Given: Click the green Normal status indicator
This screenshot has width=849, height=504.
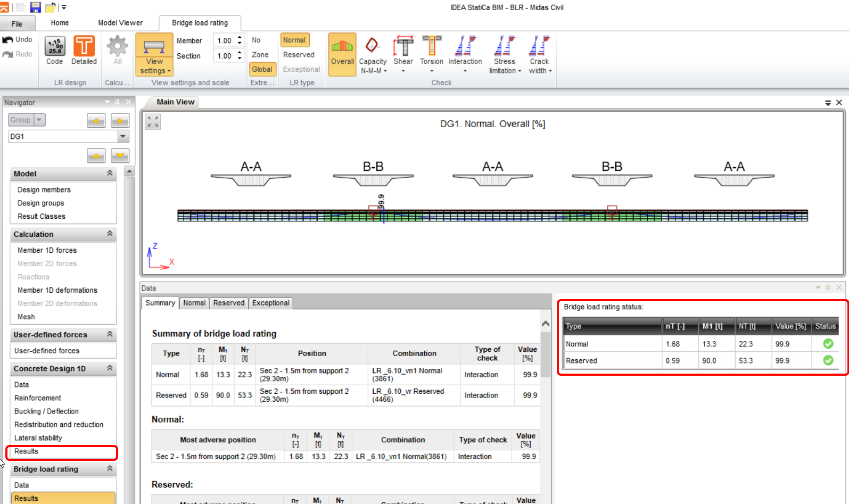Looking at the screenshot, I should (x=828, y=344).
